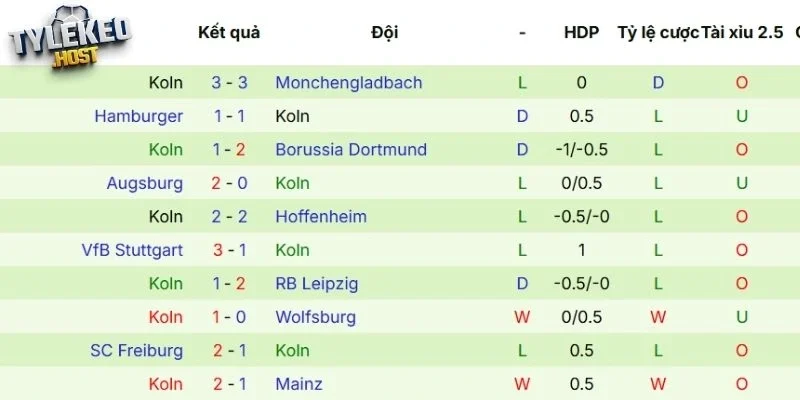Open the Hoffenheim team page
Image resolution: width=800 pixels, height=400 pixels.
[321, 217]
